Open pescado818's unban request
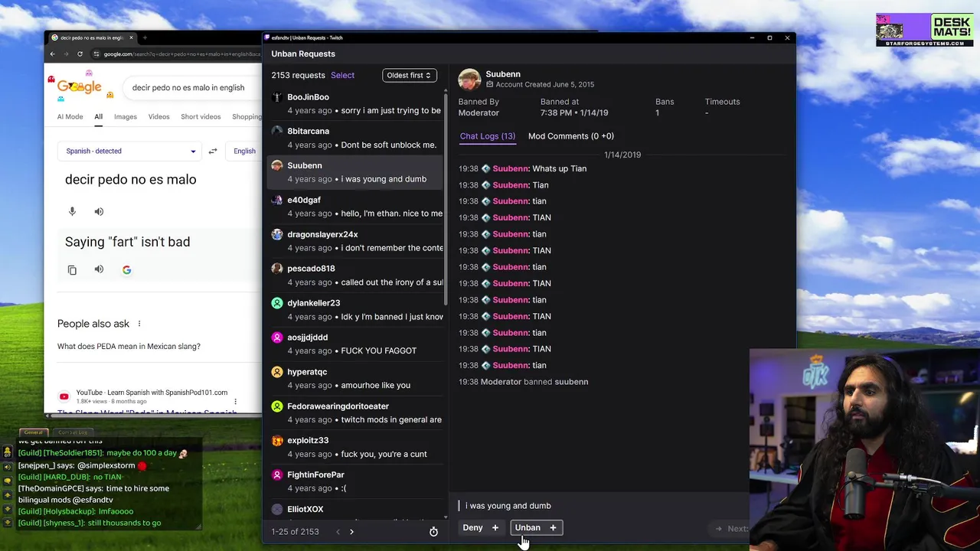The width and height of the screenshot is (980, 551). [x=356, y=275]
